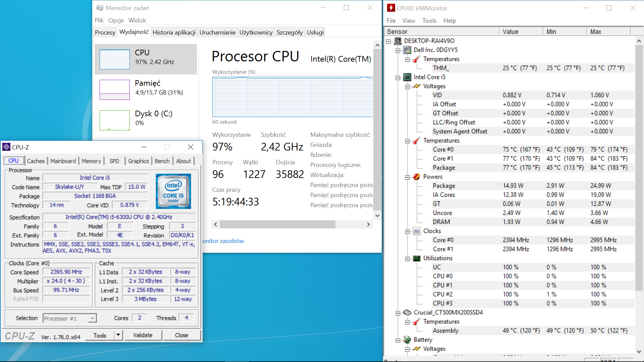Click the CPU-Z title bar chip icon
The width and height of the screenshot is (644, 362).
[6, 147]
